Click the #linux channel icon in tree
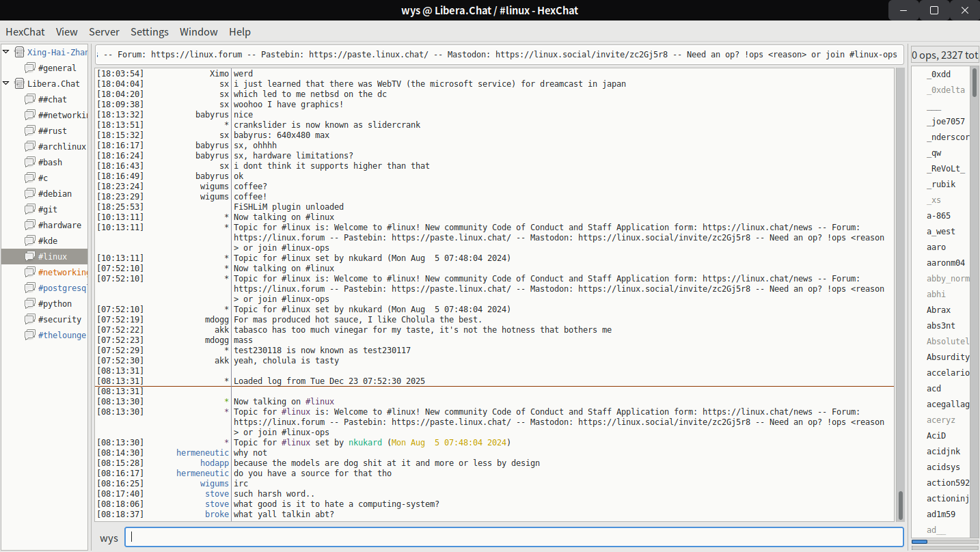 [x=29, y=256]
